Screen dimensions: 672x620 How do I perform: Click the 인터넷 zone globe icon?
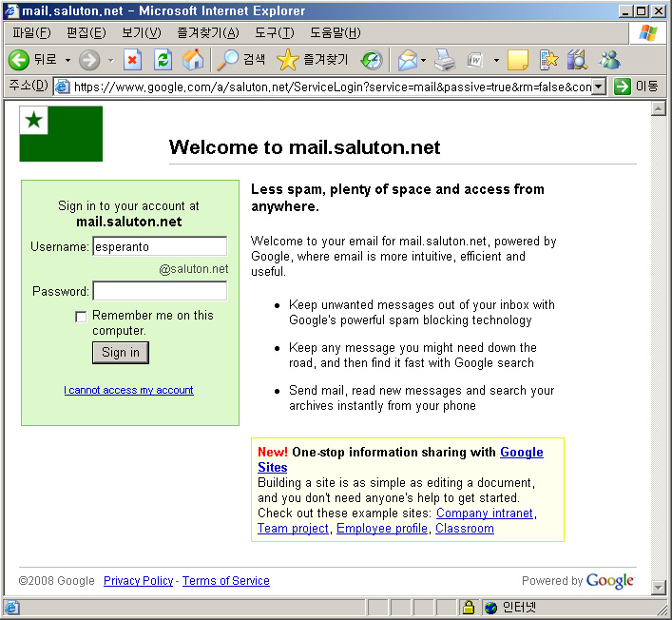[x=490, y=608]
